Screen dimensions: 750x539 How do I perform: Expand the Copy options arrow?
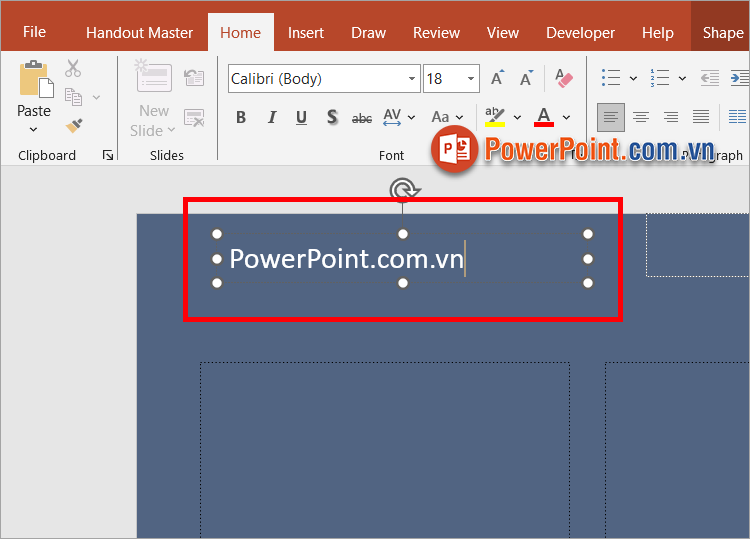tap(96, 98)
